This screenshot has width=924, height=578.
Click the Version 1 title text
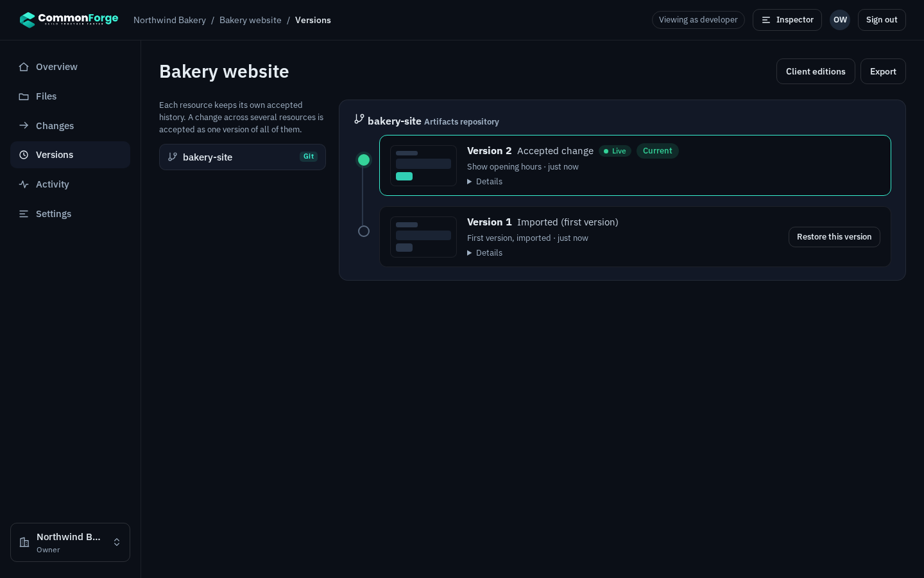[490, 222]
